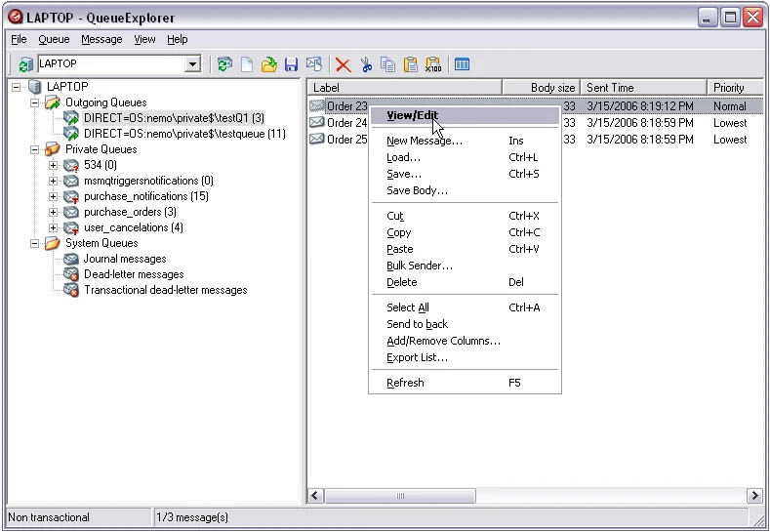
Task: Choose New Message... in the context menu
Action: 465,141
